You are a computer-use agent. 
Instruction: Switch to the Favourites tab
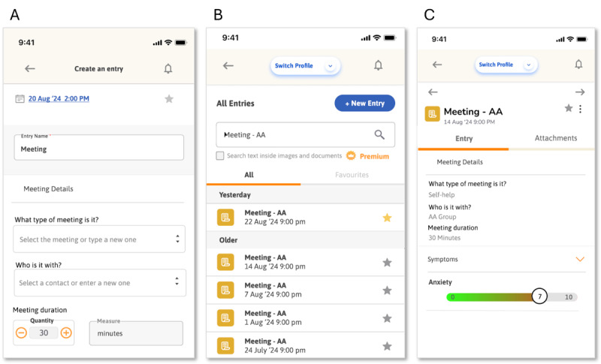(x=352, y=175)
